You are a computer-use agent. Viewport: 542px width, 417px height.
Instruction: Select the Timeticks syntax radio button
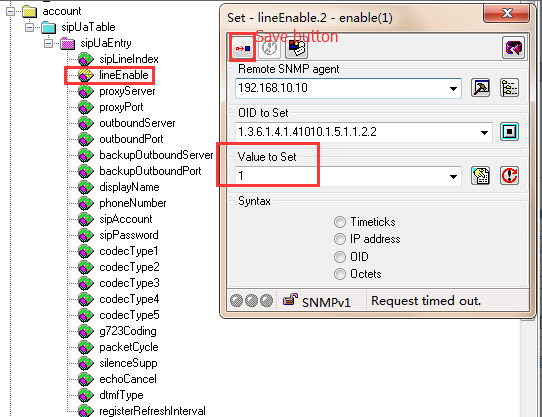pyautogui.click(x=340, y=222)
